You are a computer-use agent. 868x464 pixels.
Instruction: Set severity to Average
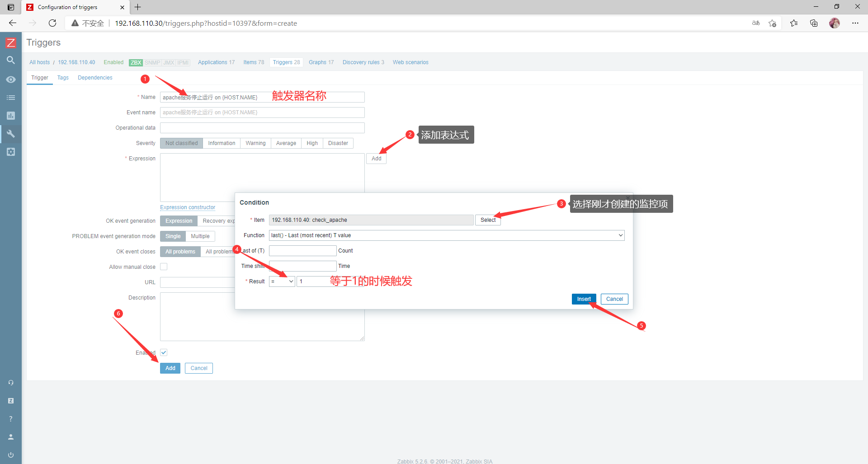(286, 143)
